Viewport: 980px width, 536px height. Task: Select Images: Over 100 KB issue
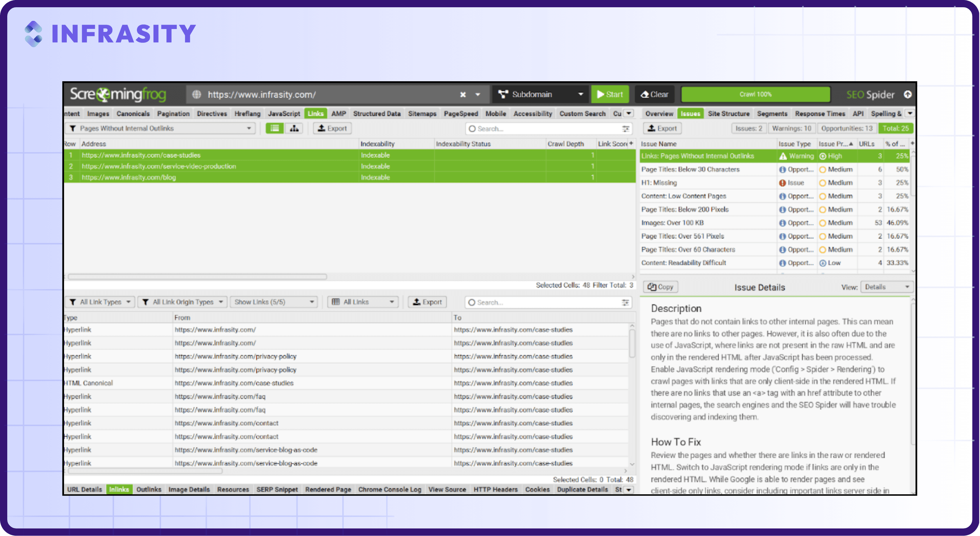coord(775,223)
